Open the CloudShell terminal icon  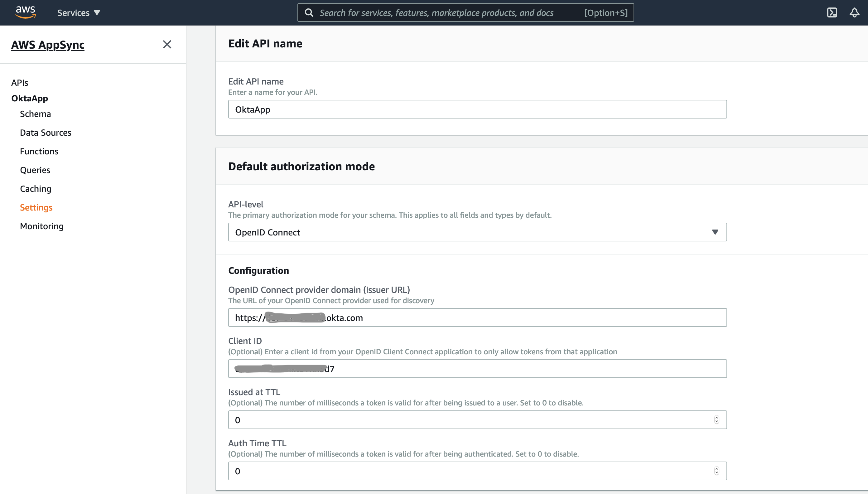(832, 12)
